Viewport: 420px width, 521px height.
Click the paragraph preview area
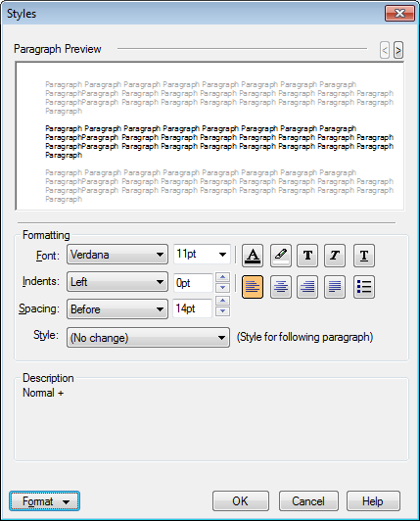click(x=210, y=136)
